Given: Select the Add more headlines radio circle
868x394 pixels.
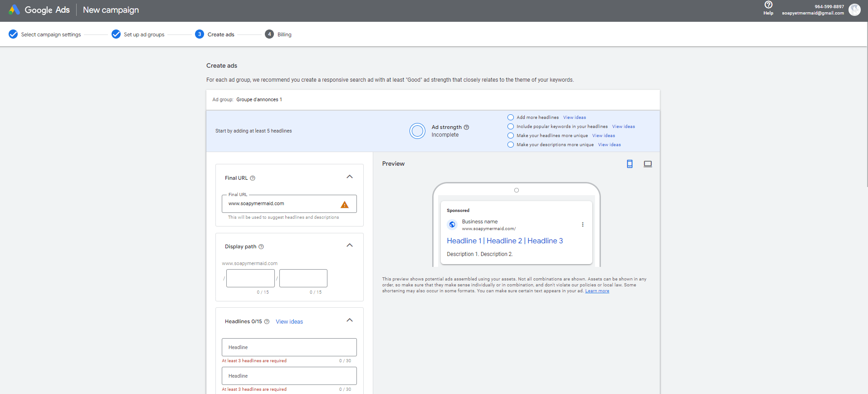Looking at the screenshot, I should pos(511,117).
